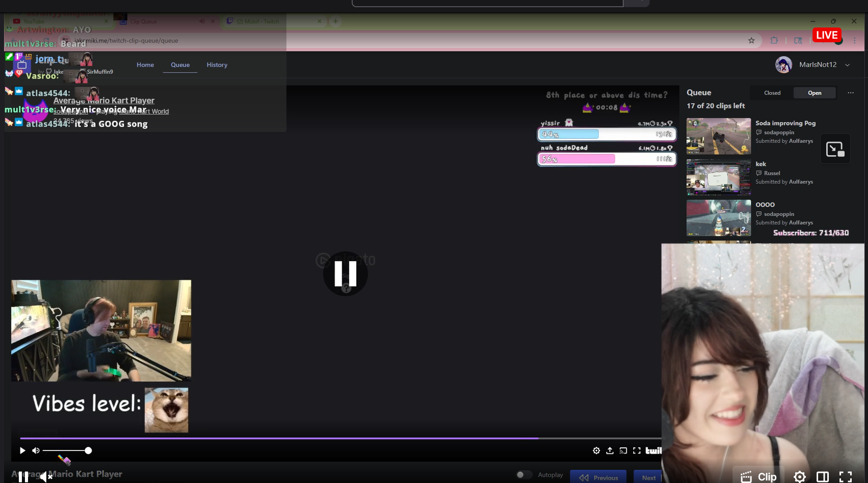Enter clip player fullscreen mode
868x483 pixels.
click(636, 450)
